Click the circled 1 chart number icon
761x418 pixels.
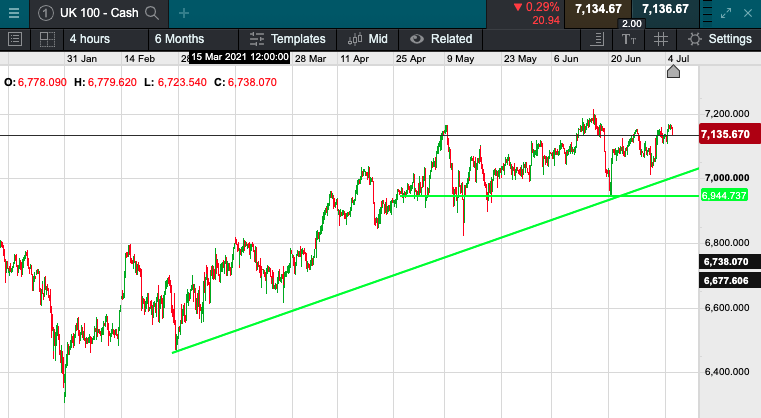tap(45, 13)
